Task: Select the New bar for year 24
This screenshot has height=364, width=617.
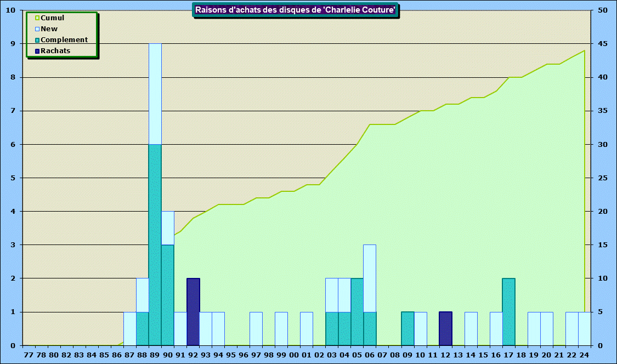Action: click(x=584, y=328)
